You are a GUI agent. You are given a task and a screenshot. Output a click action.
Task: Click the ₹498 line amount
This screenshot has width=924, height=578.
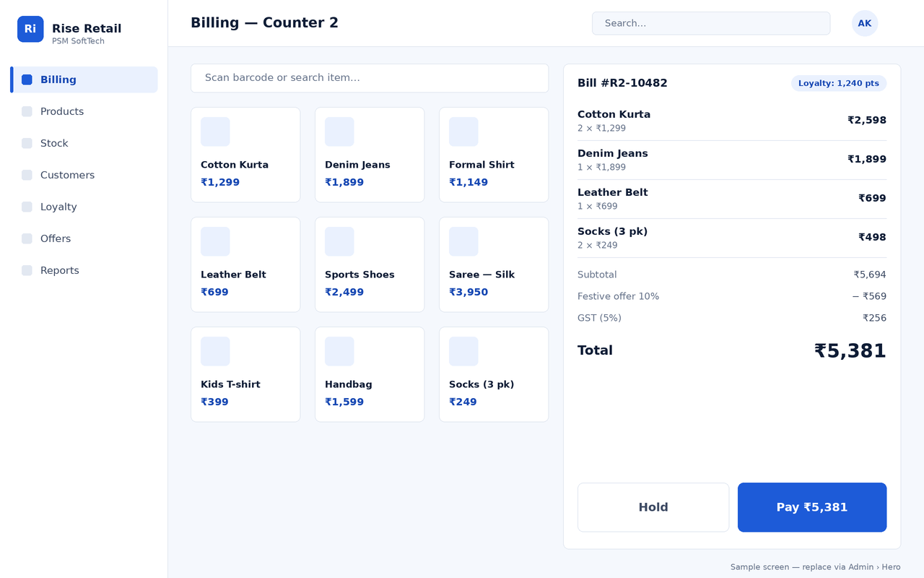(872, 238)
